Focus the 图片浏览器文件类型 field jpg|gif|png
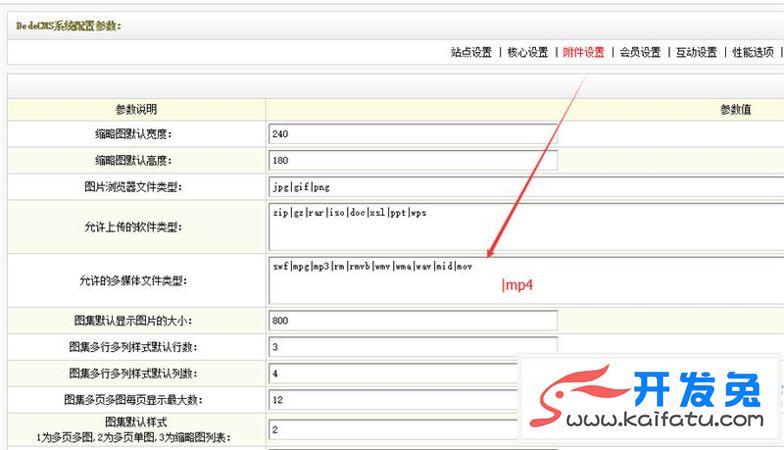This screenshot has width=784, height=450. pos(526,187)
